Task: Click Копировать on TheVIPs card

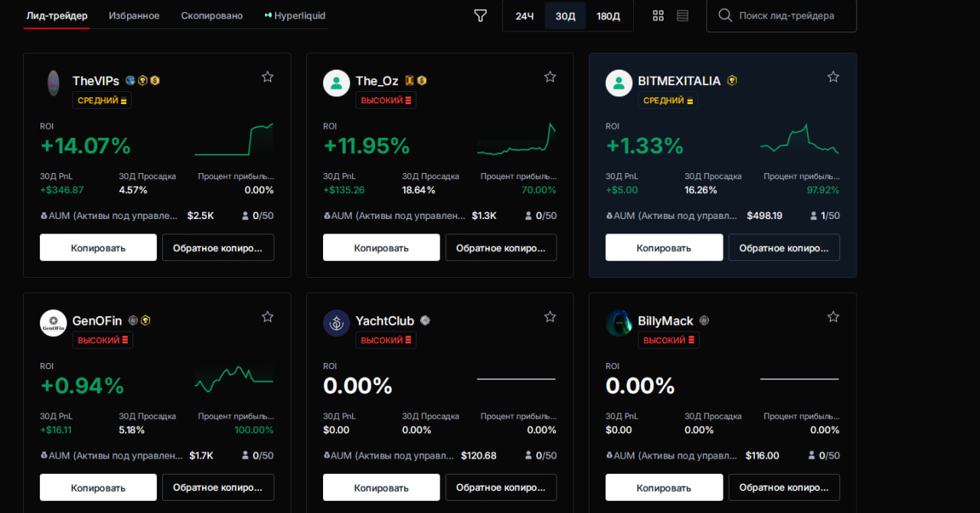Action: (x=98, y=247)
